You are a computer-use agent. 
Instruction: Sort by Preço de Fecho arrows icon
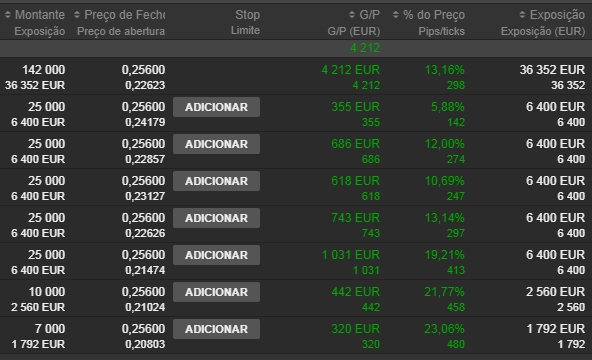coord(77,15)
